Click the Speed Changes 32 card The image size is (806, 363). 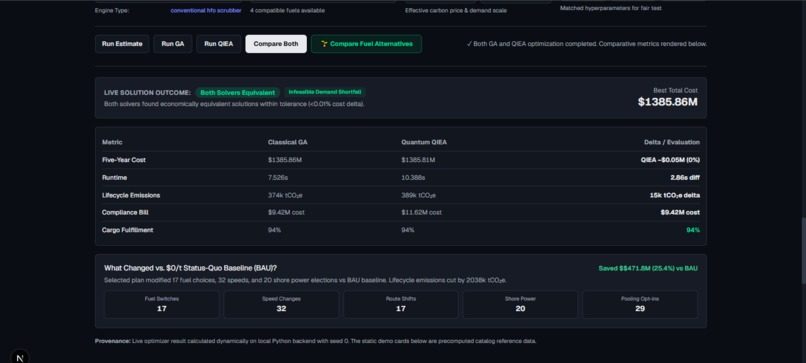281,304
